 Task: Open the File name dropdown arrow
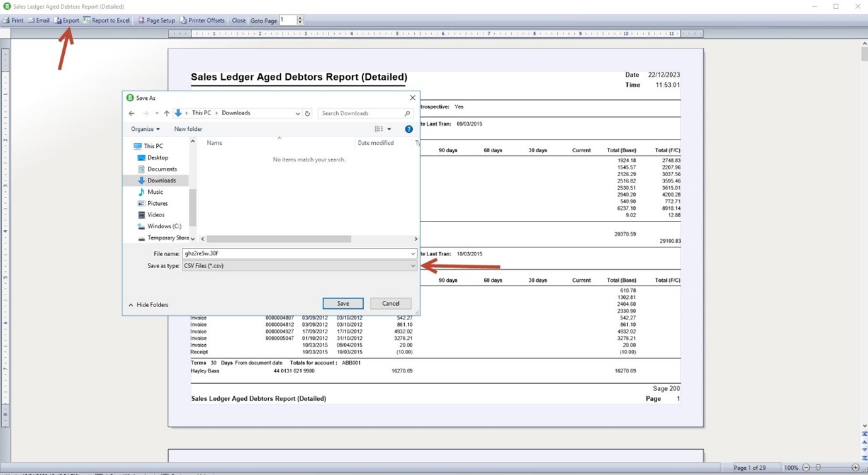413,254
